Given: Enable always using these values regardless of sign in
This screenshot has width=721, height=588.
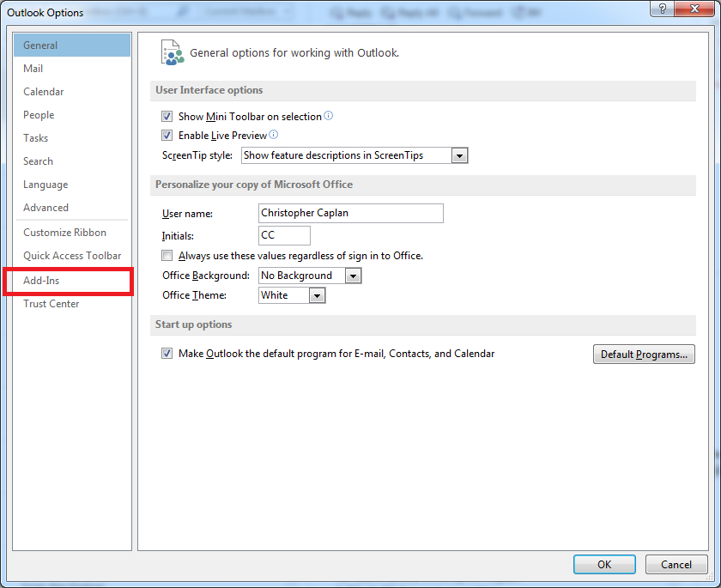Looking at the screenshot, I should click(167, 255).
